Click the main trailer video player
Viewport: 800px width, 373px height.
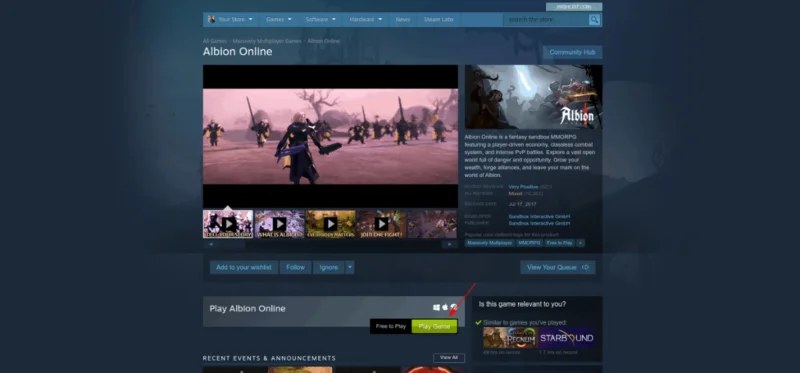tap(330, 136)
